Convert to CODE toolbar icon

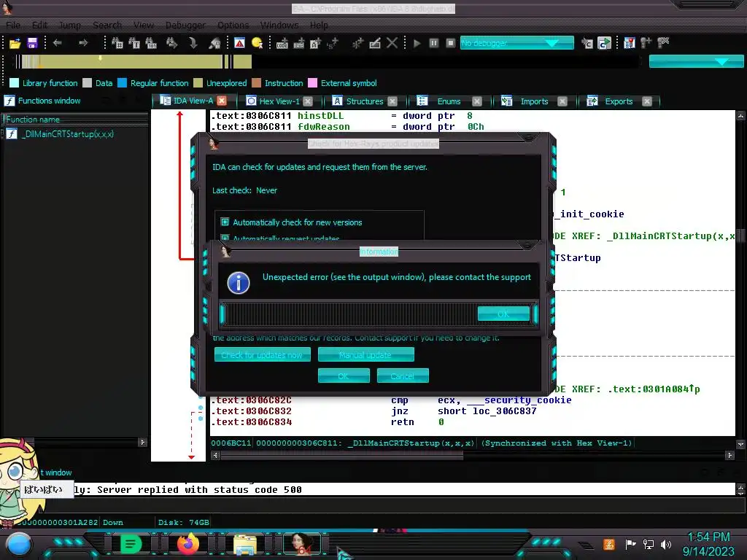click(282, 43)
